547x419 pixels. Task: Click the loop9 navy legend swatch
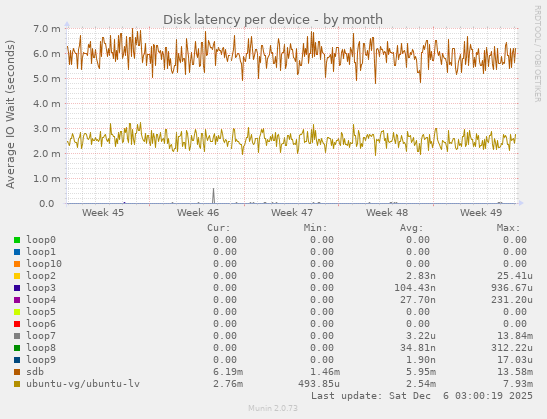(17, 360)
